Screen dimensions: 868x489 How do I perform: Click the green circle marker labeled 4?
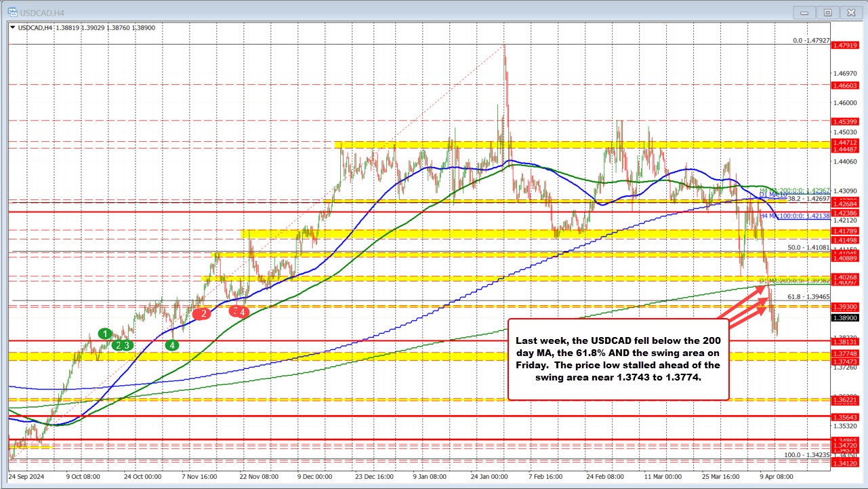(172, 345)
